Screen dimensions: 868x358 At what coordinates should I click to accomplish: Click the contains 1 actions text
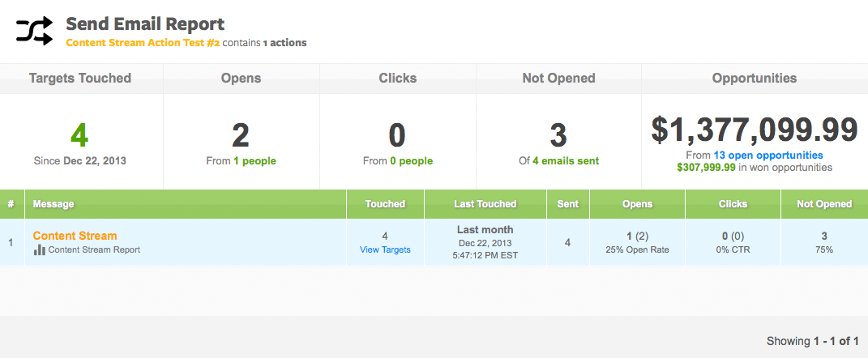(264, 42)
